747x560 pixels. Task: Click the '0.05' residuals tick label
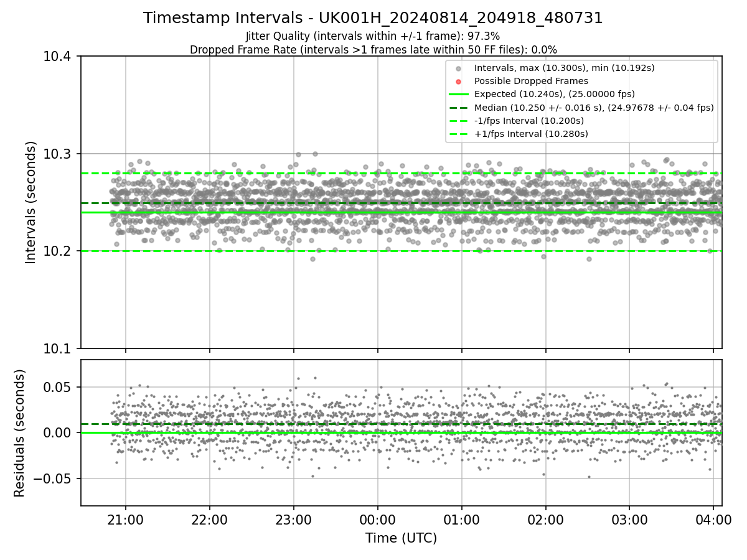coord(58,387)
